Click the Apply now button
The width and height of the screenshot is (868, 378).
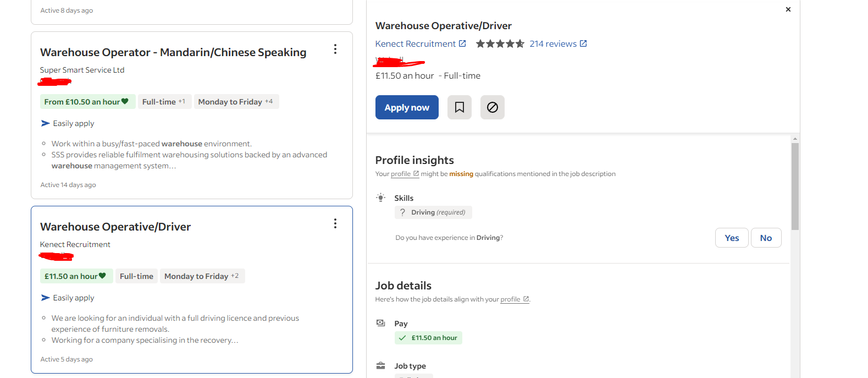pyautogui.click(x=407, y=107)
